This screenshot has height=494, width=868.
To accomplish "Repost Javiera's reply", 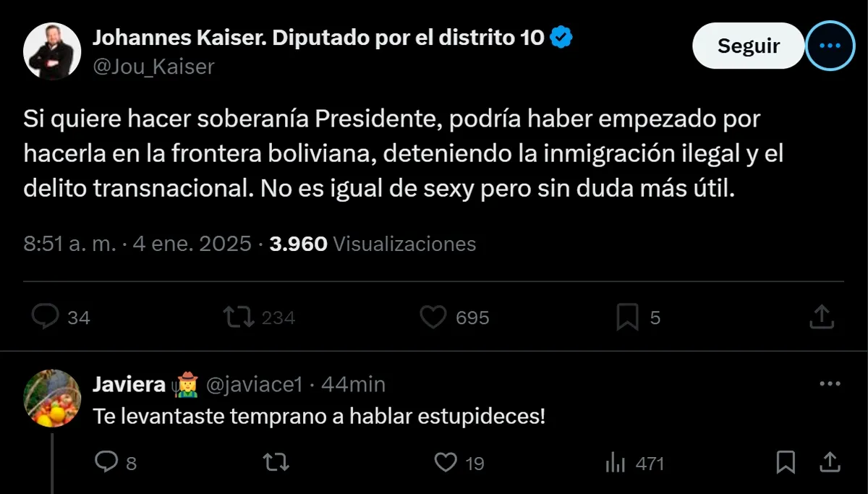I will (273, 461).
